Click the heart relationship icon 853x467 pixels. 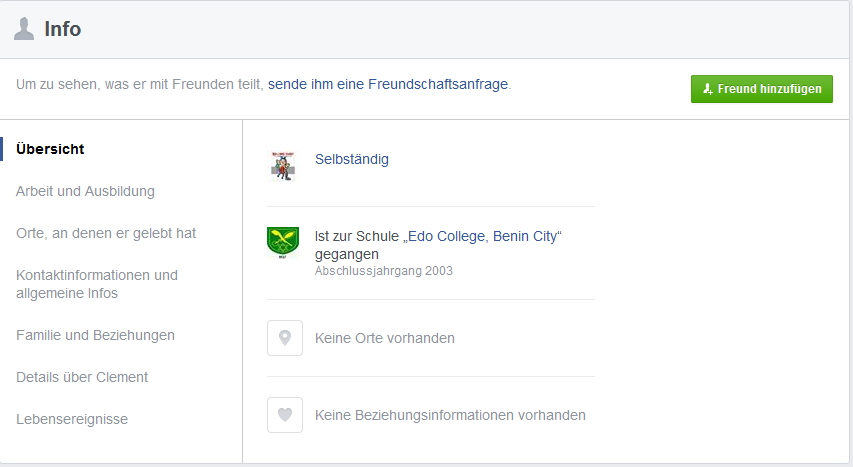(x=285, y=415)
